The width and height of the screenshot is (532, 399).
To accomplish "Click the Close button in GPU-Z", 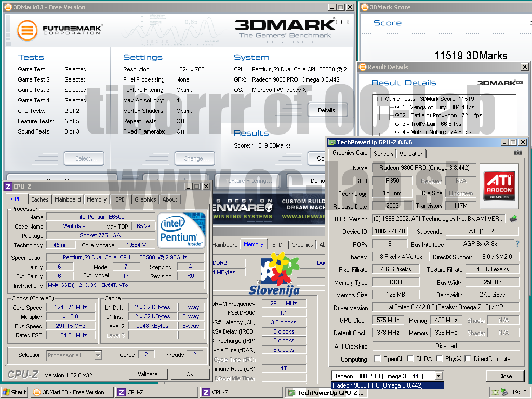I will tap(505, 376).
